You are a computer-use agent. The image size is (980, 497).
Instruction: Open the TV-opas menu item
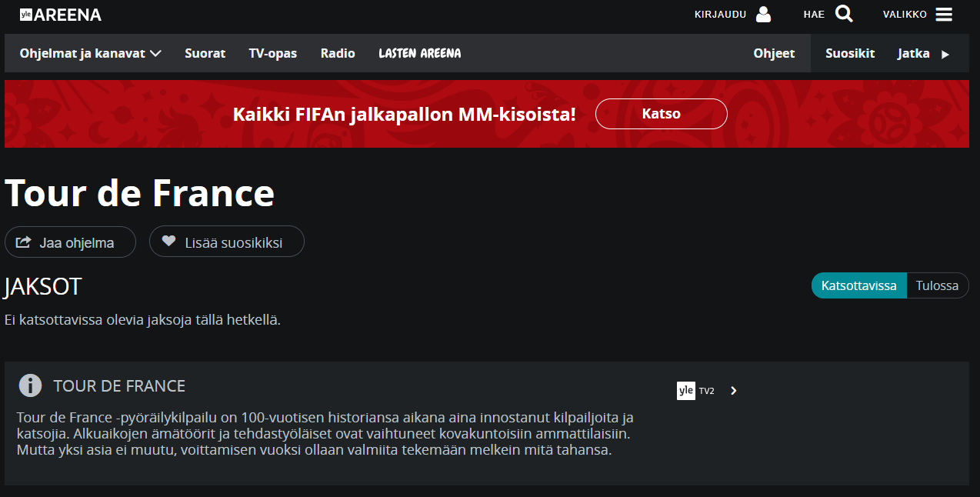pyautogui.click(x=272, y=53)
